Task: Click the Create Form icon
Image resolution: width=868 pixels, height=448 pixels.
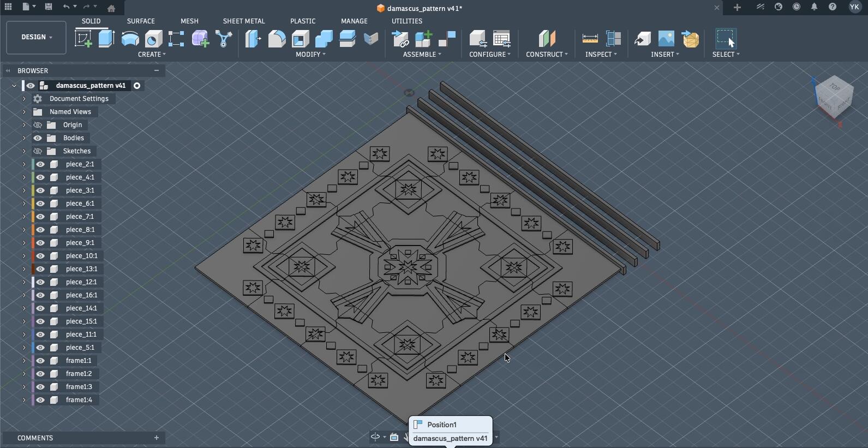Action: [200, 39]
